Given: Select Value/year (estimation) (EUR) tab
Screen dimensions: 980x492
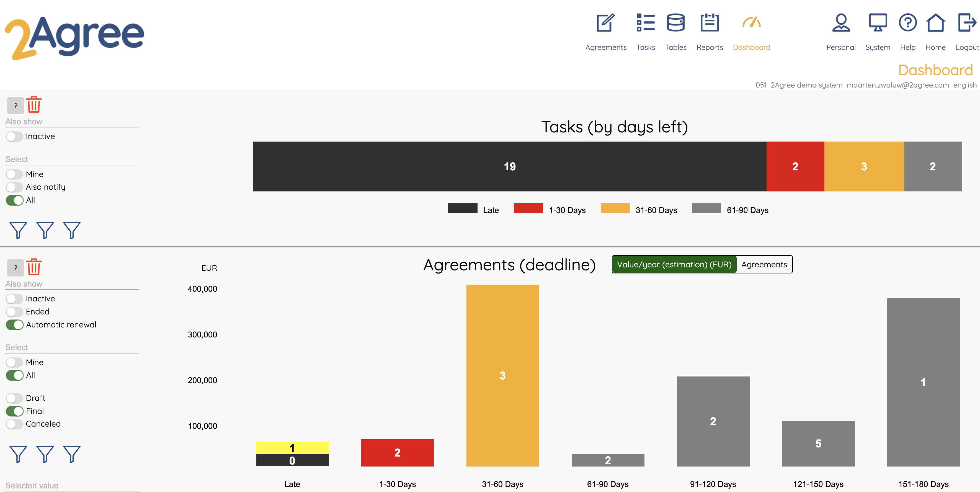Looking at the screenshot, I should pyautogui.click(x=674, y=265).
